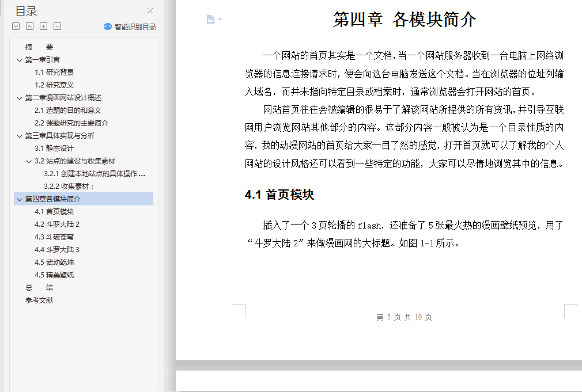Image resolution: width=582 pixels, height=392 pixels.
Task: Open 3.2.2 收集素材 entry
Action: [x=69, y=186]
